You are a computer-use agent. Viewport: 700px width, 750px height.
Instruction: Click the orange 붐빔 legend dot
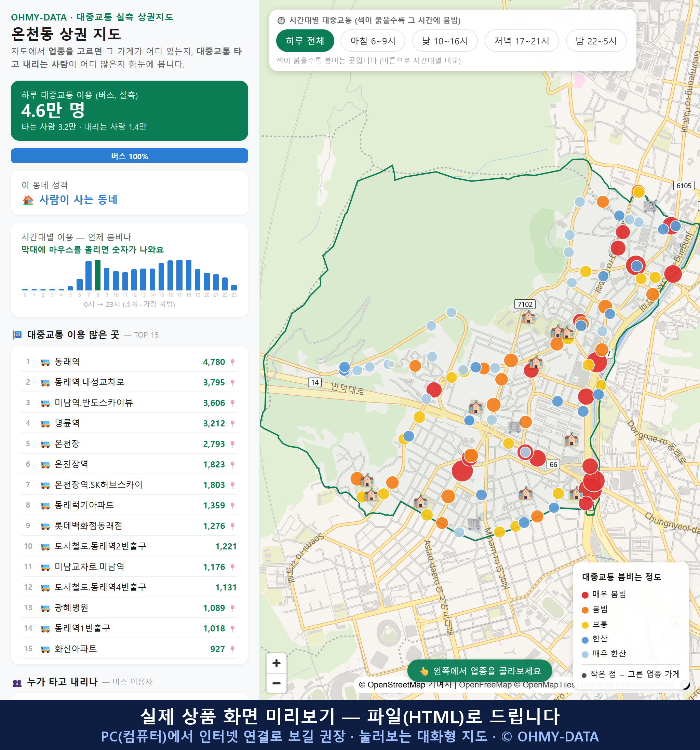[585, 610]
